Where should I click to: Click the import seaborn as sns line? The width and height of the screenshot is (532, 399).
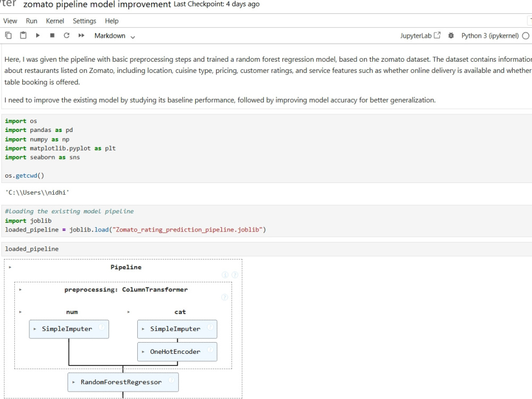(x=43, y=157)
